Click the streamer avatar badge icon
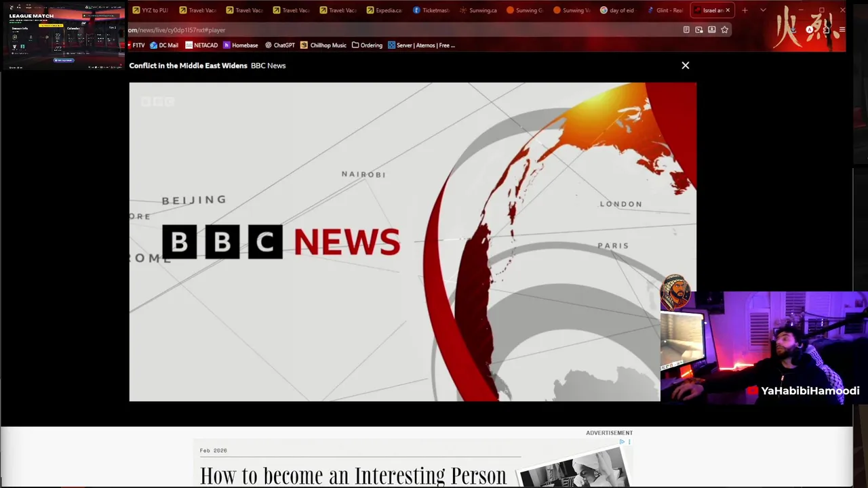The height and width of the screenshot is (488, 868). (675, 293)
